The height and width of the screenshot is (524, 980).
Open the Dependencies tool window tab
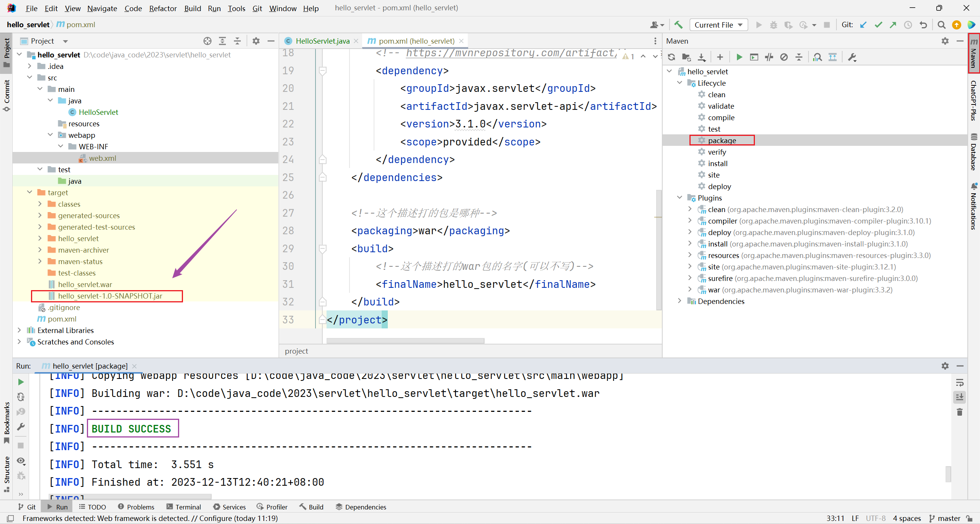tap(361, 507)
